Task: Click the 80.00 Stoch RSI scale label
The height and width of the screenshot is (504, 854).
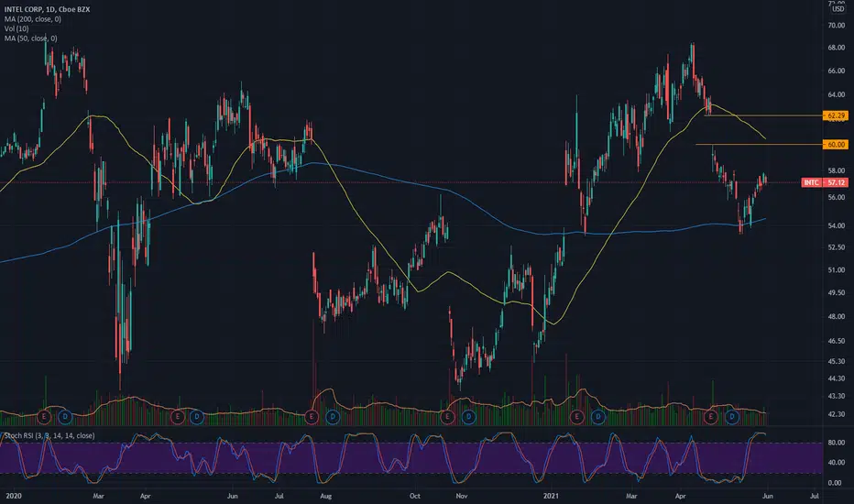Action: tap(836, 443)
